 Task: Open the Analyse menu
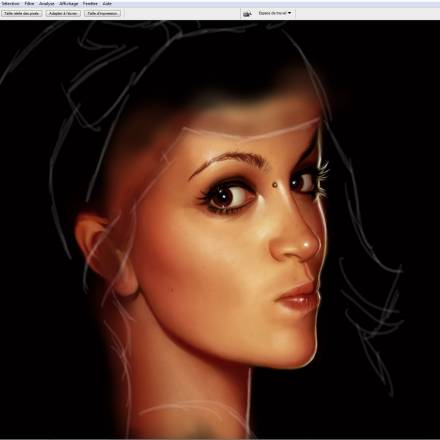[x=47, y=4]
